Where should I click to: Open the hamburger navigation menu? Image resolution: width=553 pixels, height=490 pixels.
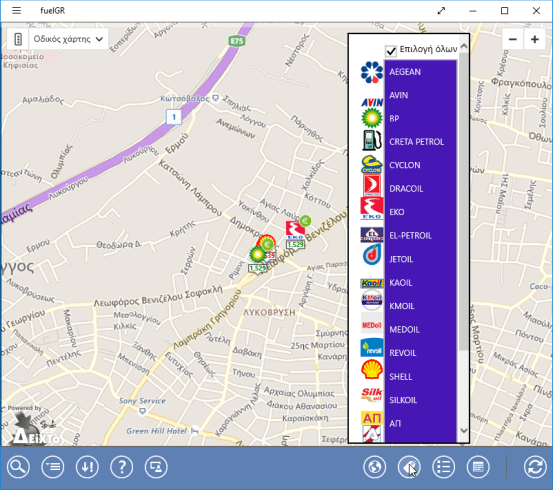[x=16, y=11]
